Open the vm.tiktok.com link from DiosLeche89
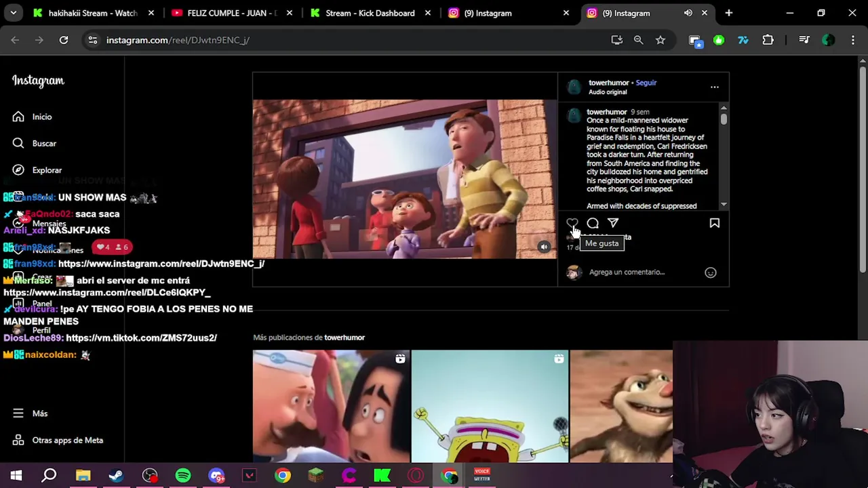This screenshot has width=868, height=488. 141,338
